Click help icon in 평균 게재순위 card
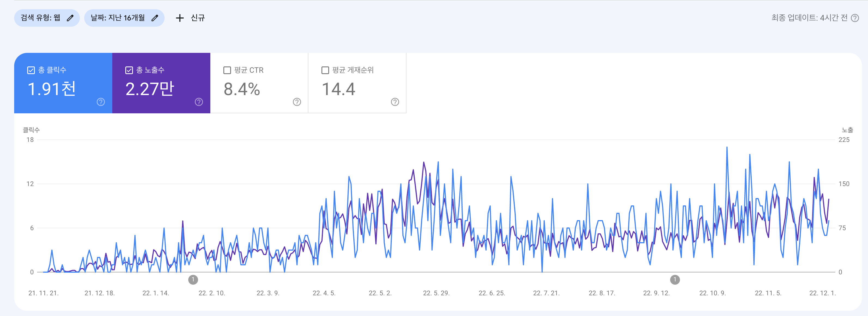 pyautogui.click(x=395, y=102)
